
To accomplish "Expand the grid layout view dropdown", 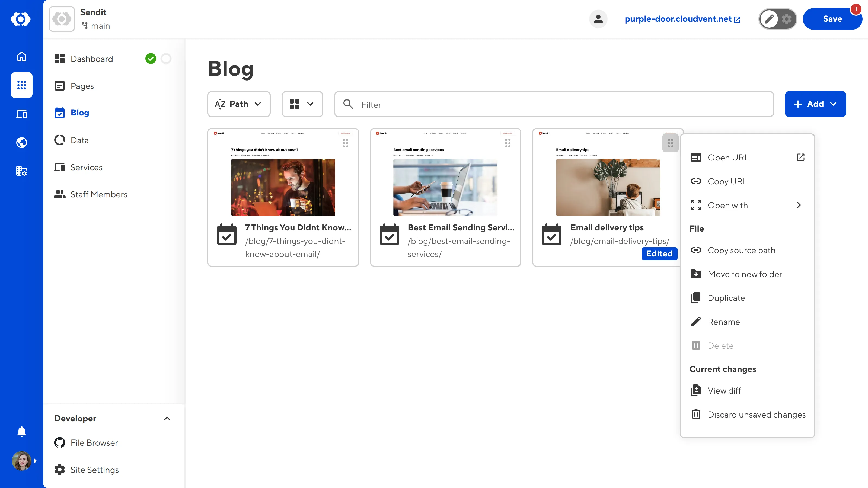I will tap(302, 104).
